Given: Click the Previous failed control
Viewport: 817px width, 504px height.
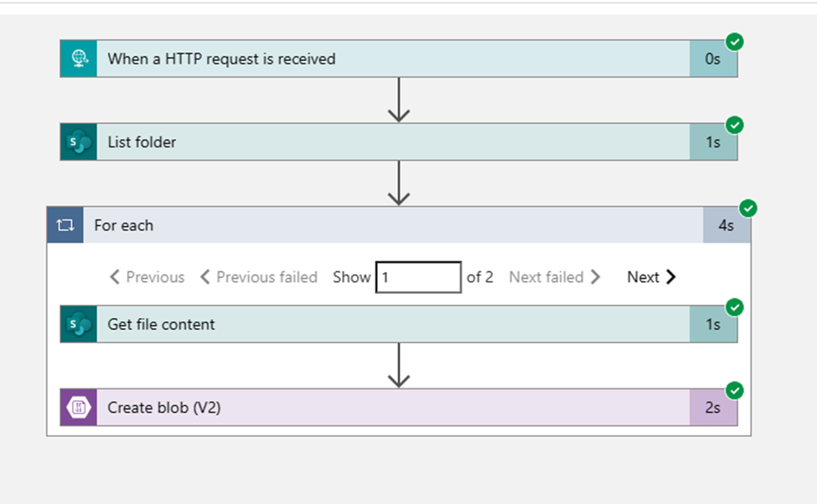Looking at the screenshot, I should click(260, 276).
